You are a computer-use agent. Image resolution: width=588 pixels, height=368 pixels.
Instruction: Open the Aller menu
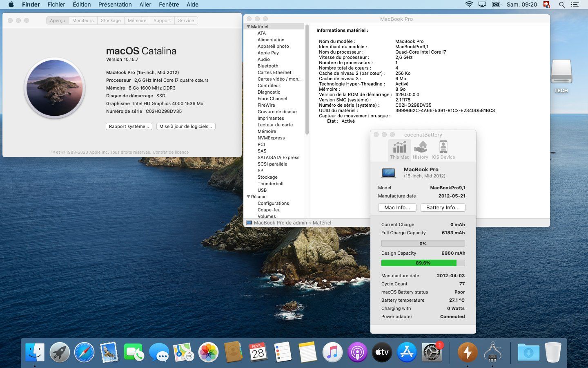pos(145,4)
